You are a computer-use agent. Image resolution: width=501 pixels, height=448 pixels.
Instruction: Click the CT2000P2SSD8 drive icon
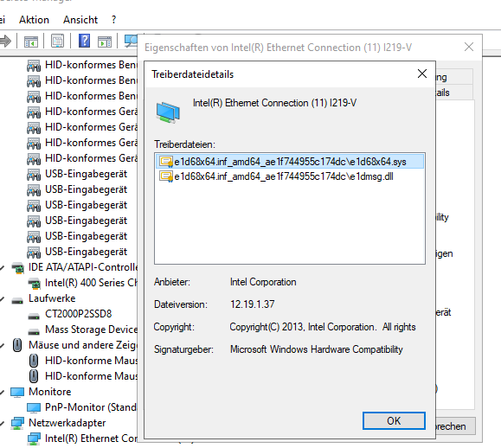pyautogui.click(x=34, y=316)
